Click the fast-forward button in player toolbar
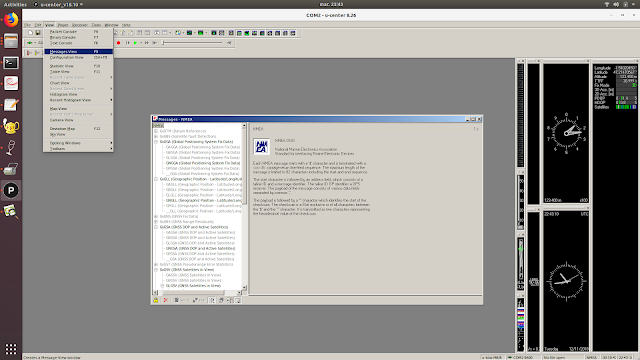Screen dimensions: 640x360 147,42
